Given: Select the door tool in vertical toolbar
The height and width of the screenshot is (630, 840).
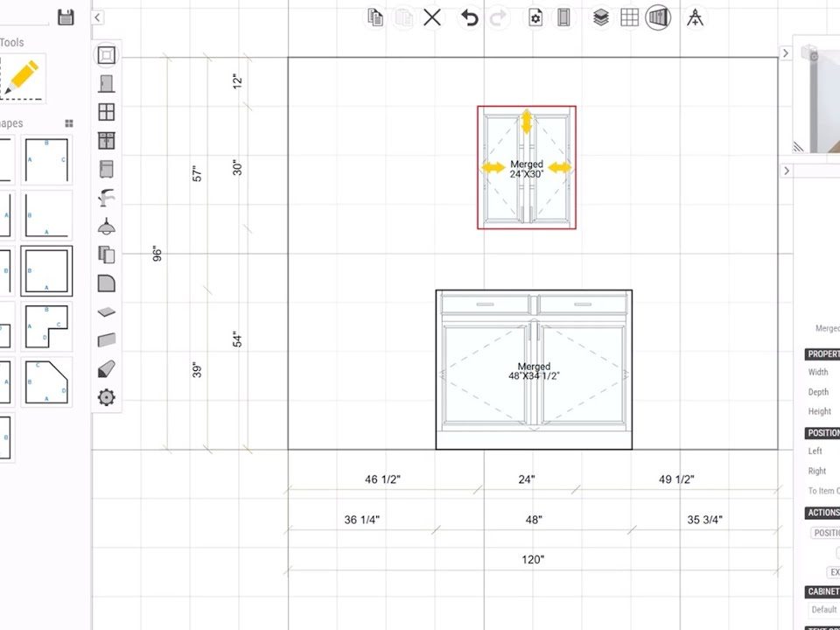Looking at the screenshot, I should pyautogui.click(x=106, y=84).
